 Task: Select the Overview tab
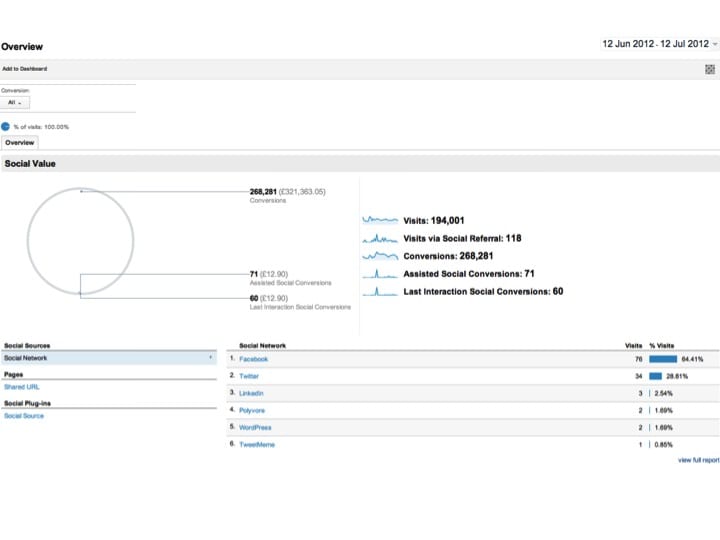click(20, 143)
